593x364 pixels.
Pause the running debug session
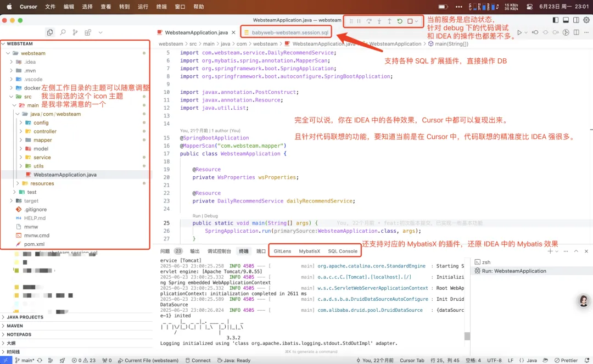[359, 21]
